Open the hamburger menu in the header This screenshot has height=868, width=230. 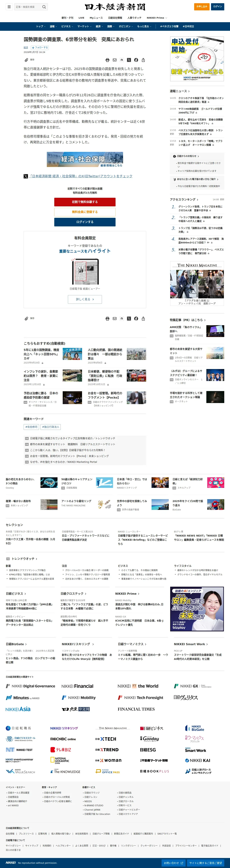[9, 7]
